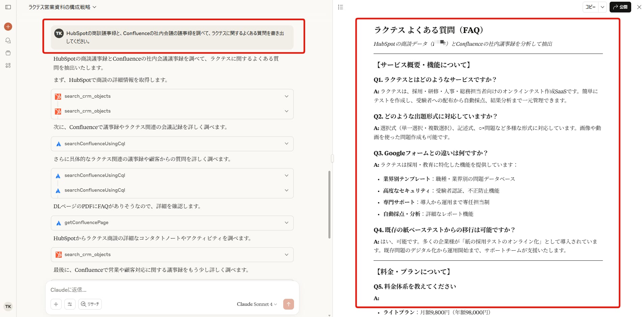Screen dimensions: 644x317
Task: Click bullet ライトプラン pricing line
Action: 437,312
